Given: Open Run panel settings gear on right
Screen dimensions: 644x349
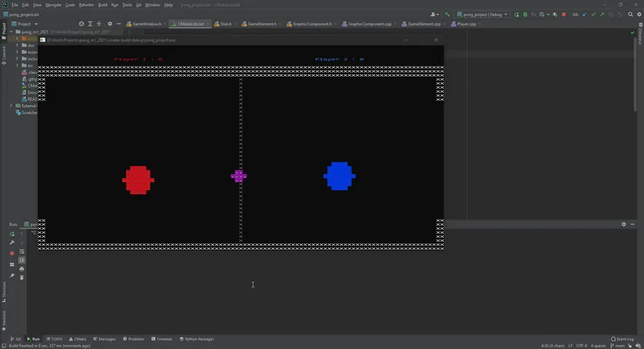Looking at the screenshot, I should (x=623, y=224).
